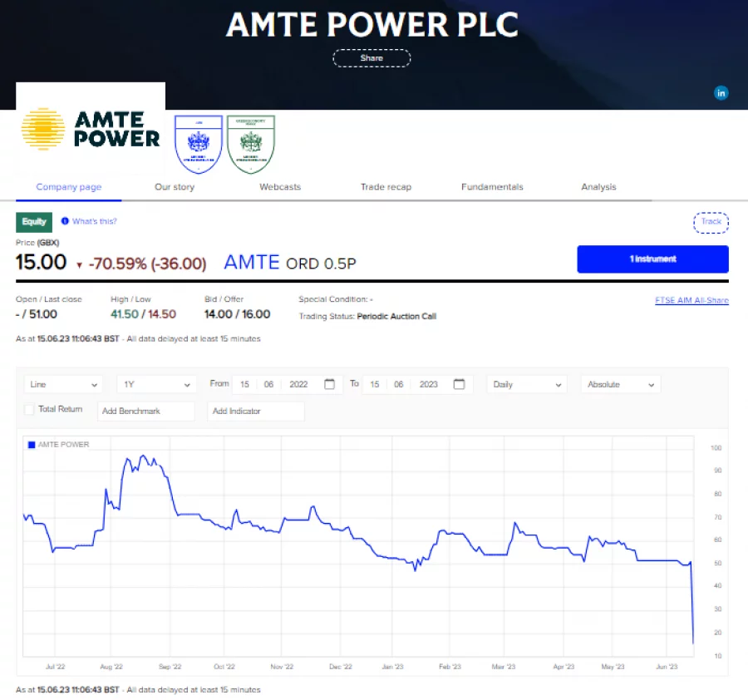Click the From date day field
The height and width of the screenshot is (700, 748).
[x=244, y=384]
